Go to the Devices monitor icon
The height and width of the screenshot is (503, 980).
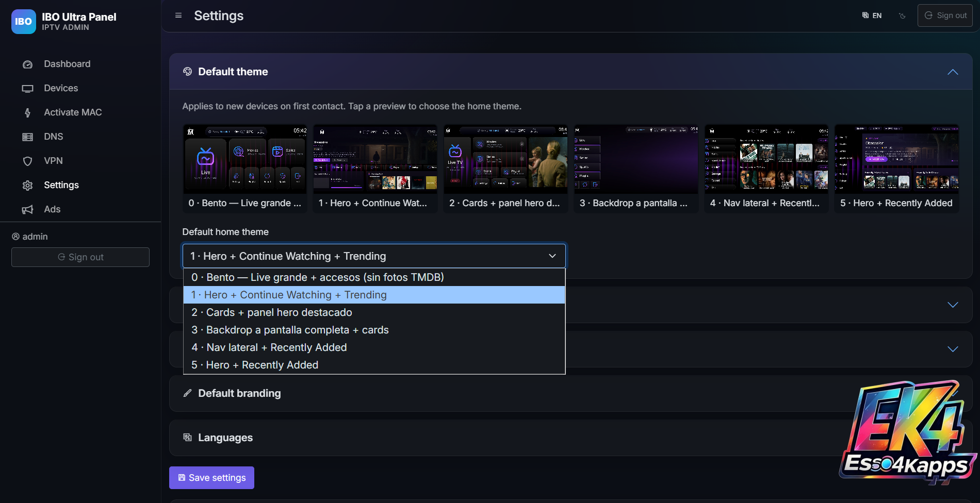pyautogui.click(x=28, y=89)
